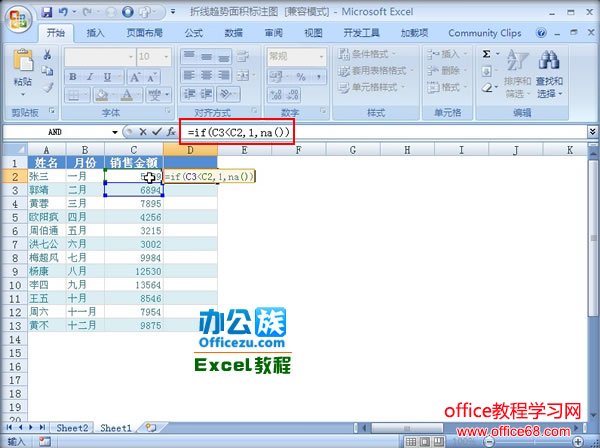Select cell containing 12530
The image size is (600, 448).
(x=134, y=271)
